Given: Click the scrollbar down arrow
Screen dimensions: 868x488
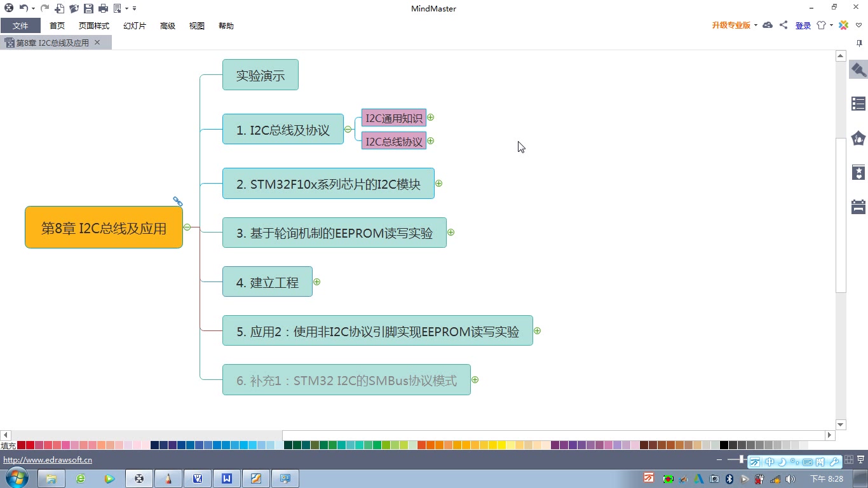Looking at the screenshot, I should 840,424.
